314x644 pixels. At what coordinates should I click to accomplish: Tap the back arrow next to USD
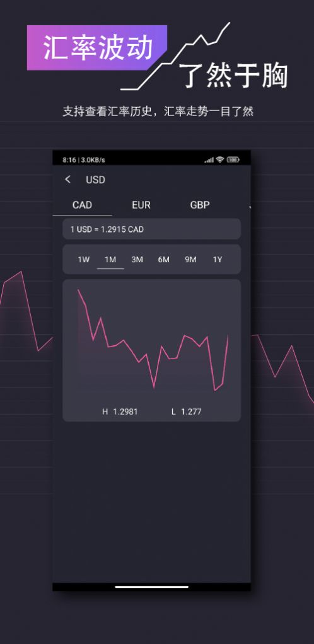pos(68,180)
